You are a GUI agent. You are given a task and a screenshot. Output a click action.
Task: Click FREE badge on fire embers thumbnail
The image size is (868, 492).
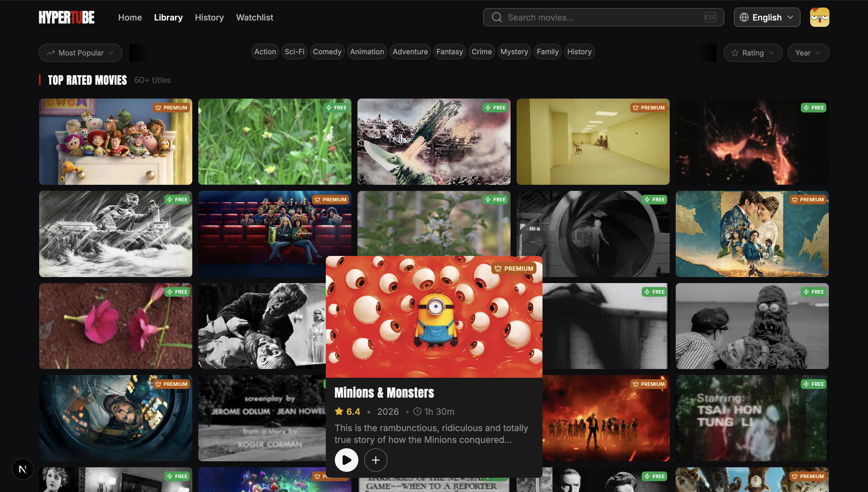pos(813,107)
